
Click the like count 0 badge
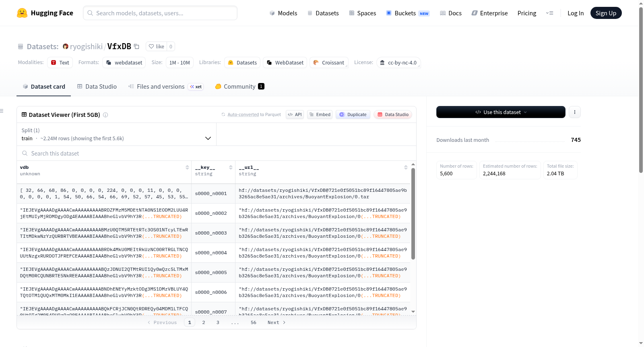171,46
